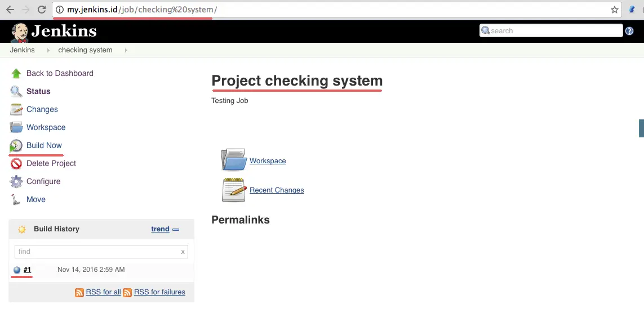Click the Move icon in sidebar
The width and height of the screenshot is (644, 322).
coord(16,199)
